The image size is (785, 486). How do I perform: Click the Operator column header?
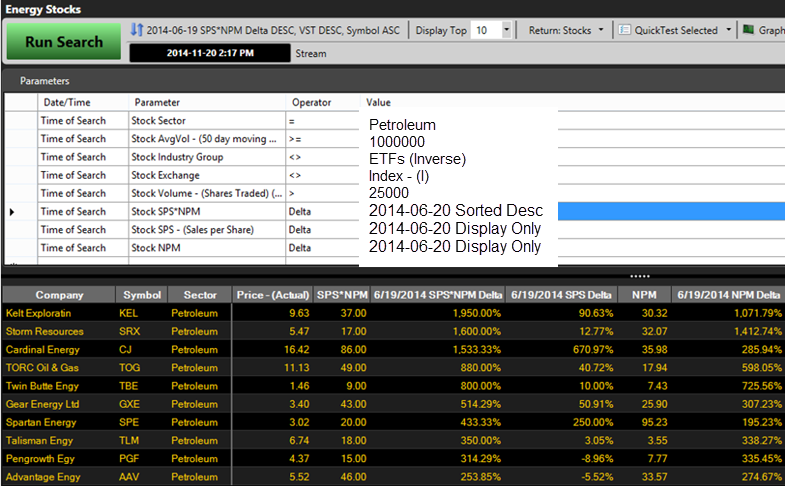322,102
